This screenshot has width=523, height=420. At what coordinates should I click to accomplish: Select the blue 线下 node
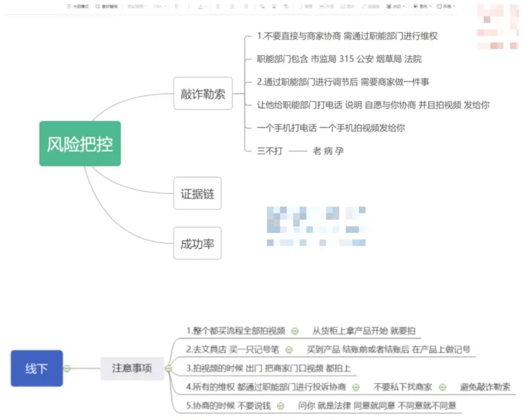pyautogui.click(x=37, y=368)
